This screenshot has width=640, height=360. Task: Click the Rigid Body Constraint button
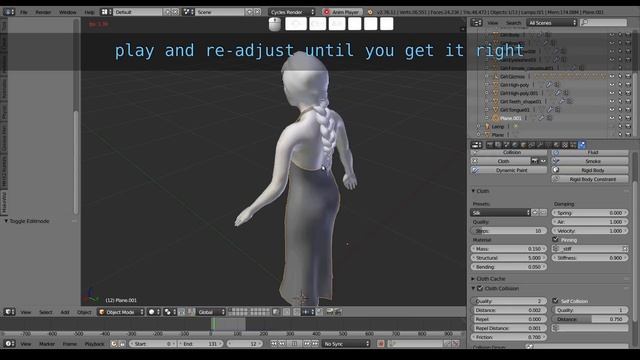(x=590, y=179)
